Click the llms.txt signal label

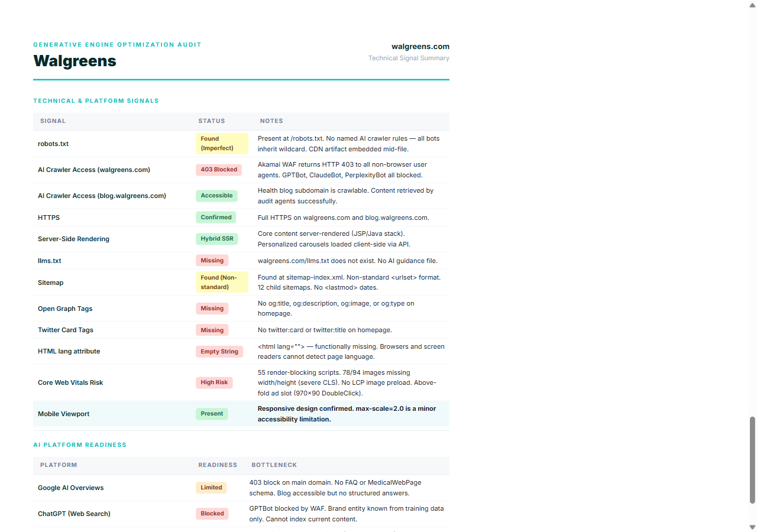(x=49, y=261)
